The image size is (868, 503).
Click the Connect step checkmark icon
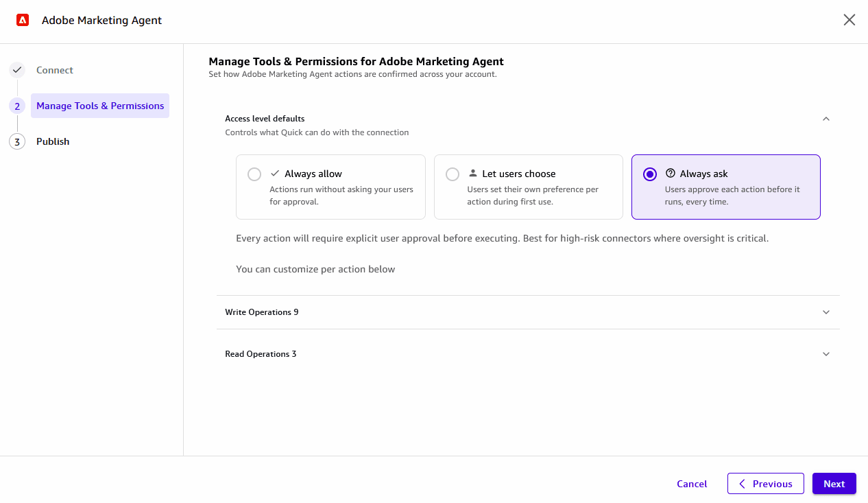click(17, 70)
